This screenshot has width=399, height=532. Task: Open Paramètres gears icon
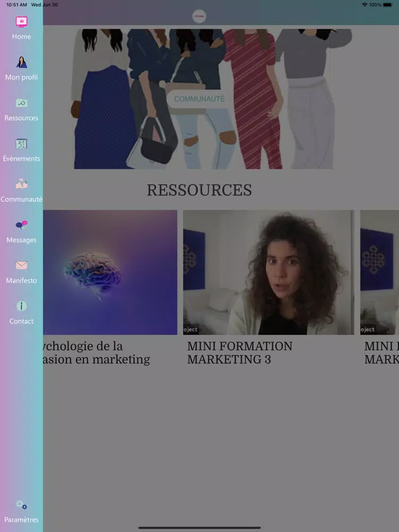point(21,505)
